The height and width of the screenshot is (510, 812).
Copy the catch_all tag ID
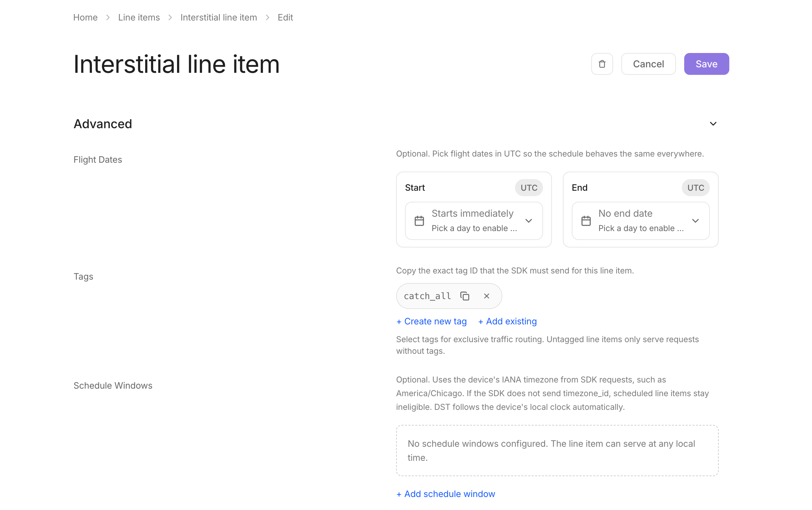[465, 296]
